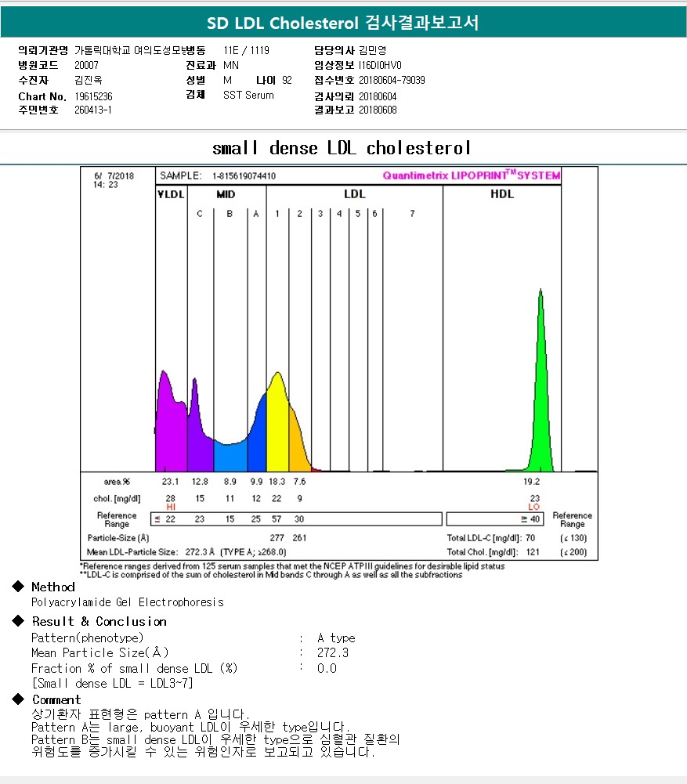Select resident number '260413-1'
The width and height of the screenshot is (687, 784).
pyautogui.click(x=93, y=110)
